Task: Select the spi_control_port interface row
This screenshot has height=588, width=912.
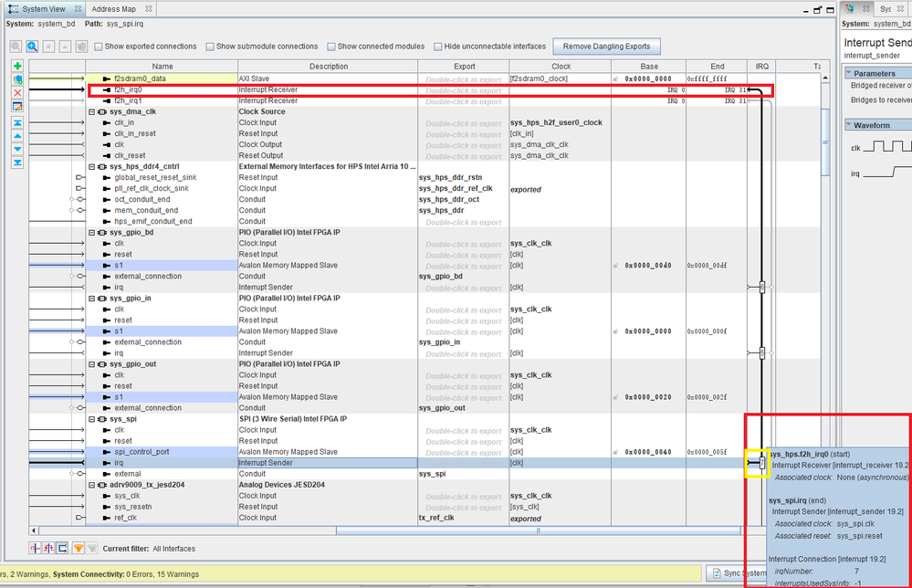Action: pyautogui.click(x=142, y=452)
